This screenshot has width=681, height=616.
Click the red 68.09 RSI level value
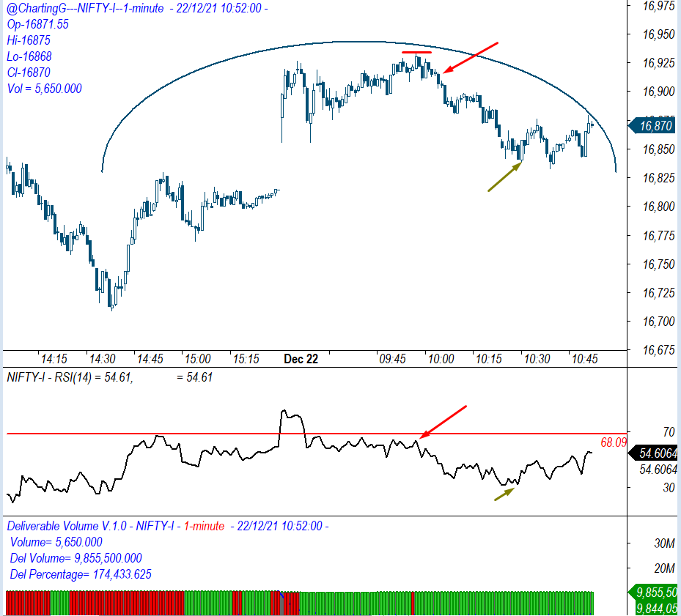coord(614,442)
